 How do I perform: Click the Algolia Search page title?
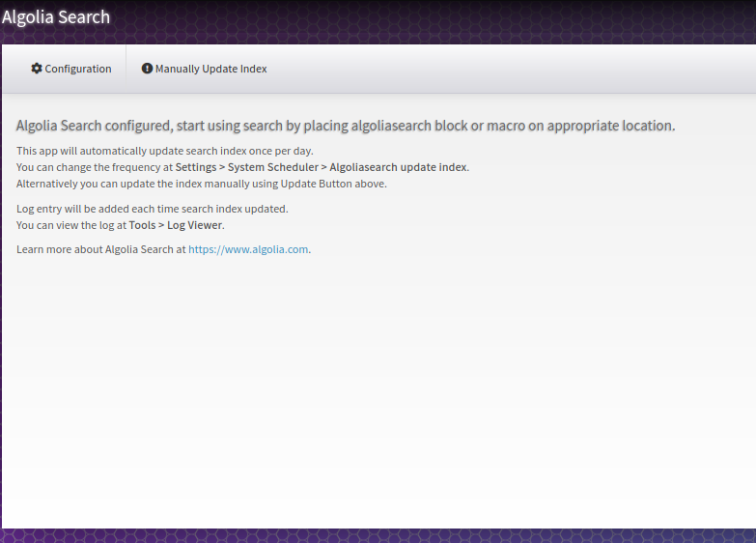(x=56, y=16)
